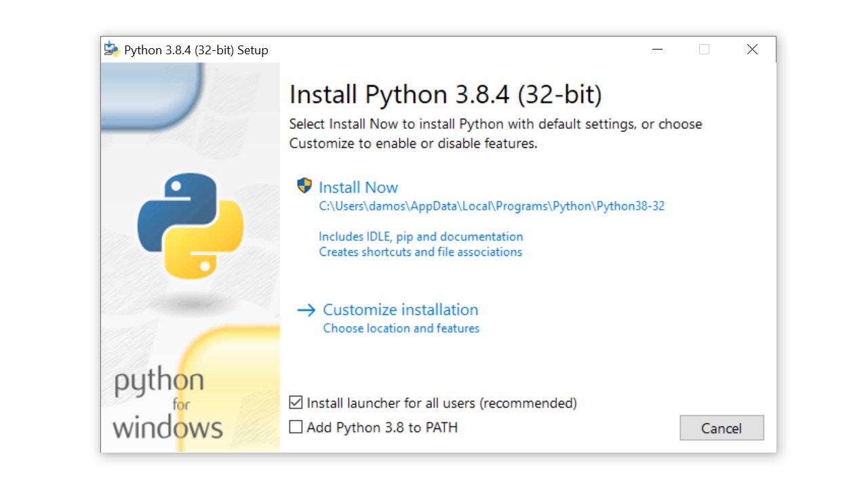Open Customize installation

click(x=400, y=309)
